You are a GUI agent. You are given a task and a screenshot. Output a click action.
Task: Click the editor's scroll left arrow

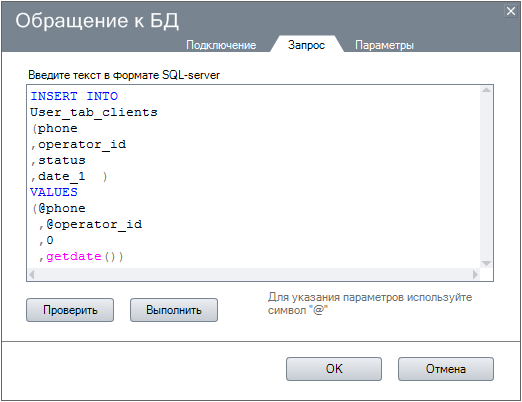[32, 275]
